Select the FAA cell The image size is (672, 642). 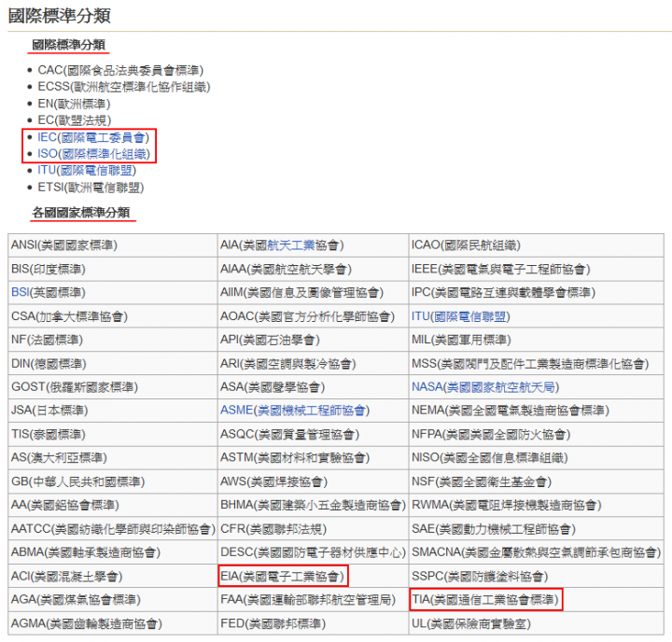[x=314, y=600]
